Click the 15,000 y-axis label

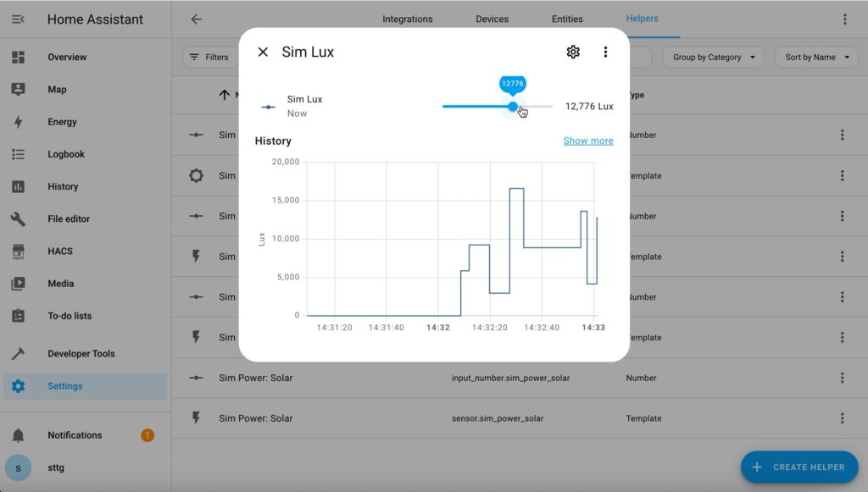285,201
